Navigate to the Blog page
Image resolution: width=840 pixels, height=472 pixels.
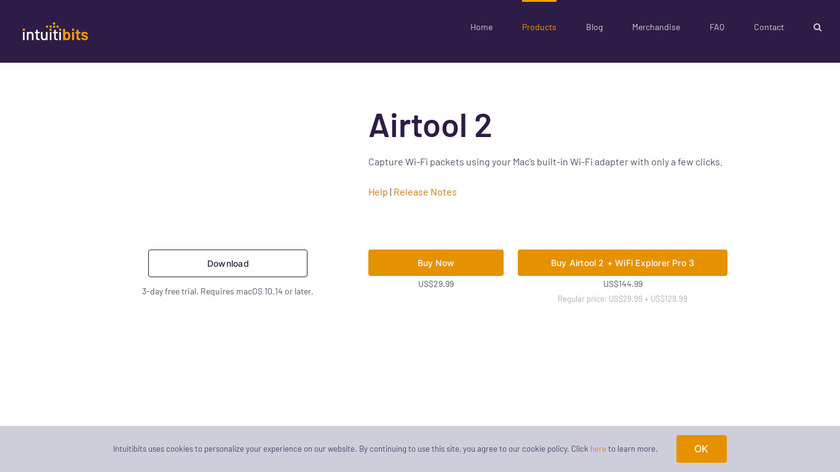[x=594, y=27]
